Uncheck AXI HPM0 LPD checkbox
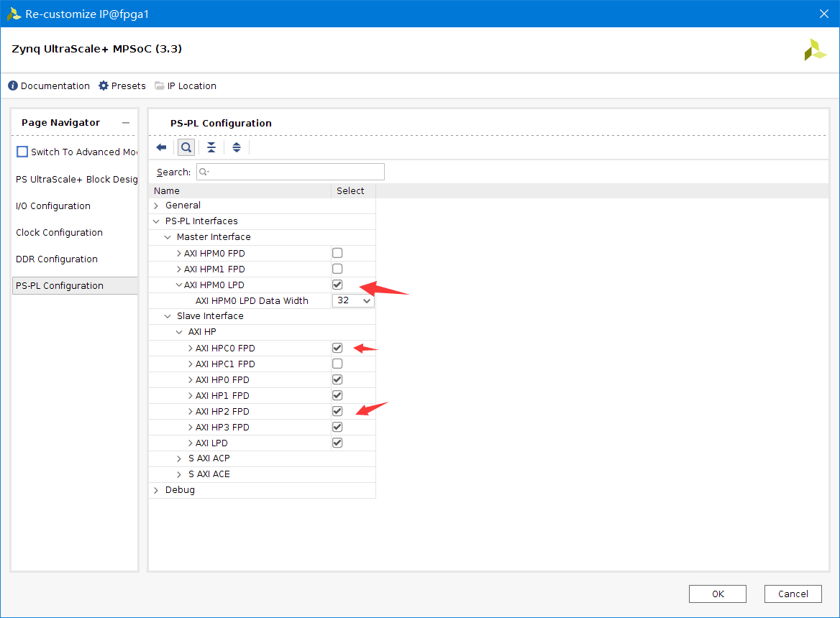 pos(337,285)
